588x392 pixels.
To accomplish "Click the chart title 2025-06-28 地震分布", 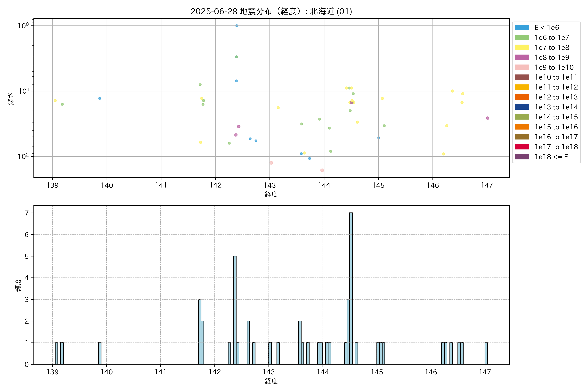I will pos(271,11).
